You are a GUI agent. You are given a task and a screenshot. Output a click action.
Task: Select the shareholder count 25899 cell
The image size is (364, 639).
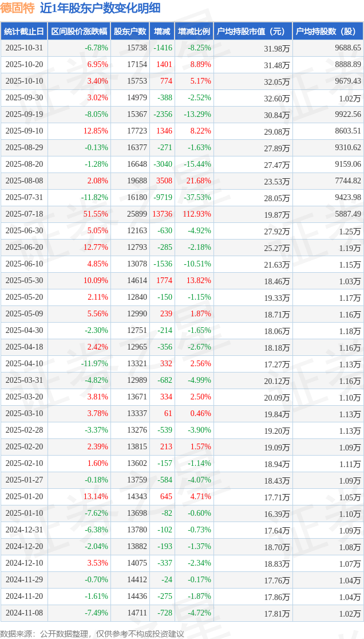137,214
